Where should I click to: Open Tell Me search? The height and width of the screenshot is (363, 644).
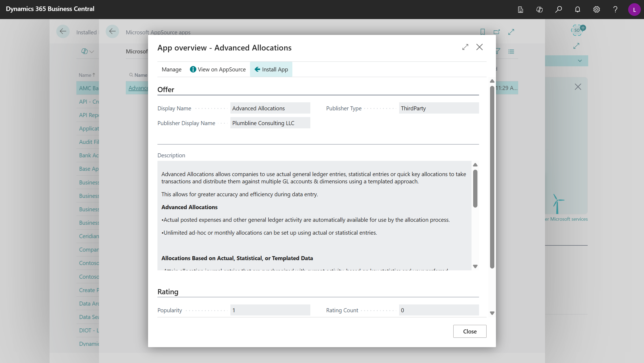point(559,9)
